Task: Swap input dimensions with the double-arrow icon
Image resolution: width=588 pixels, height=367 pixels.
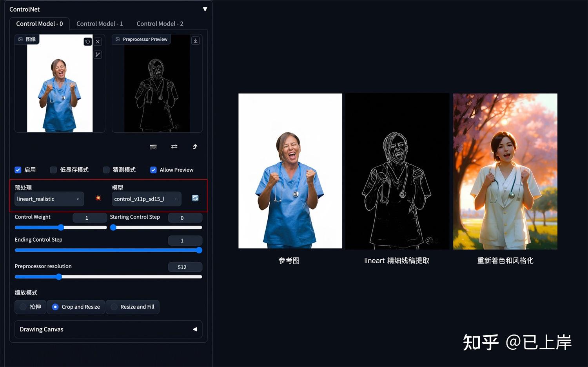Action: pyautogui.click(x=174, y=146)
